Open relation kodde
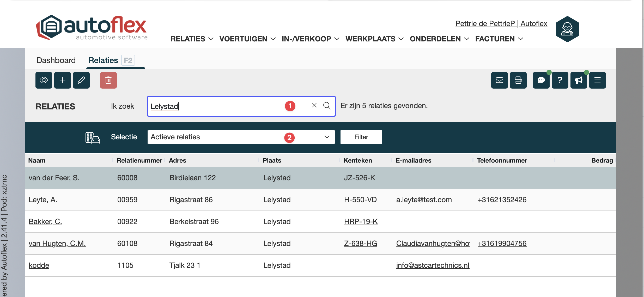Screen dimensions: 644x297 (x=39, y=265)
